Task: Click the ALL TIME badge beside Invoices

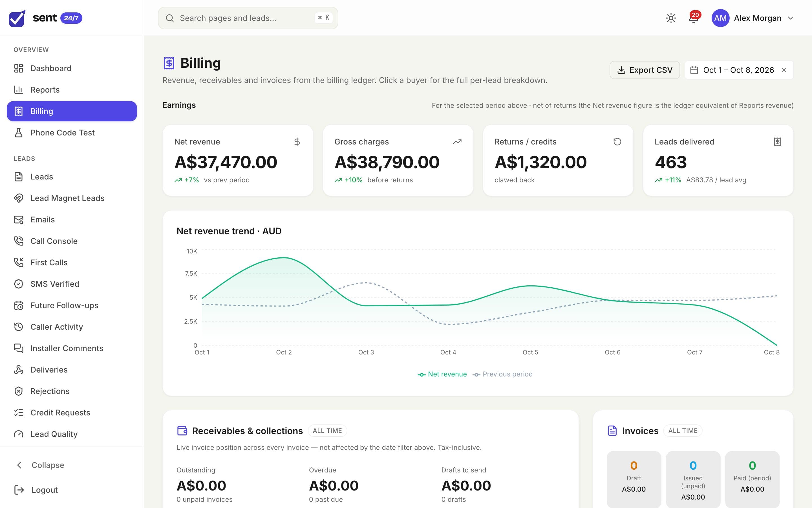Action: [x=683, y=431]
